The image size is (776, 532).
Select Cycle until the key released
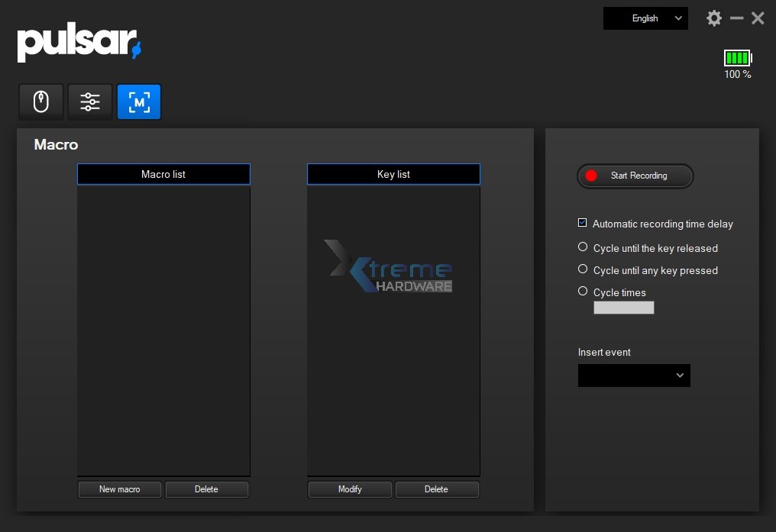click(583, 247)
